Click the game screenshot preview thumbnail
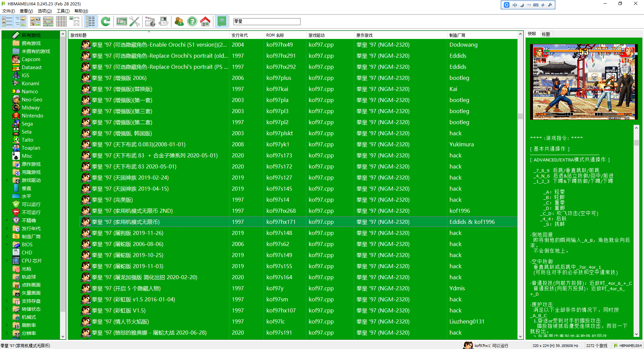This screenshot has height=349, width=644. (584, 82)
